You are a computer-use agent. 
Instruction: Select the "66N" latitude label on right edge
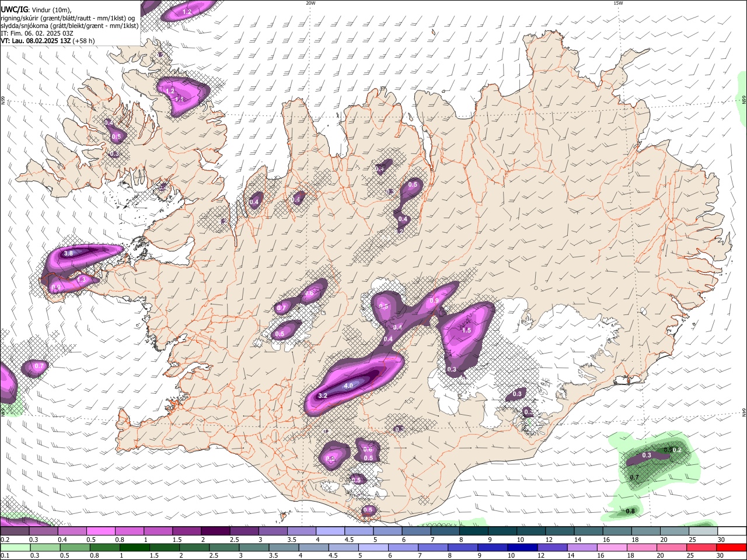744,100
